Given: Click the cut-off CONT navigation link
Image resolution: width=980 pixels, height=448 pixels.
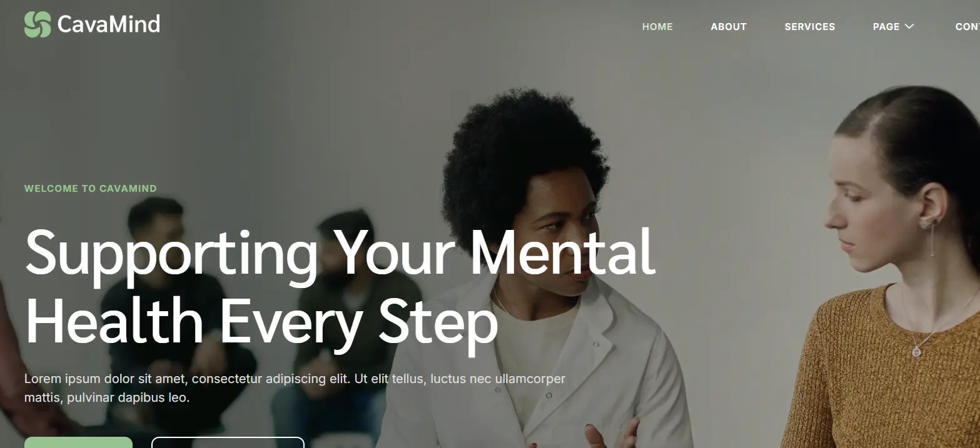Looking at the screenshot, I should [x=967, y=27].
